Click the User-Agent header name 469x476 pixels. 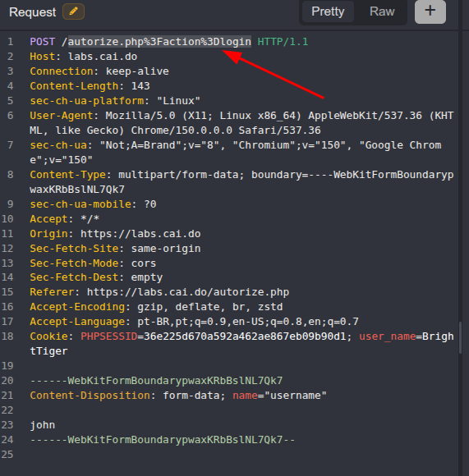click(x=62, y=116)
